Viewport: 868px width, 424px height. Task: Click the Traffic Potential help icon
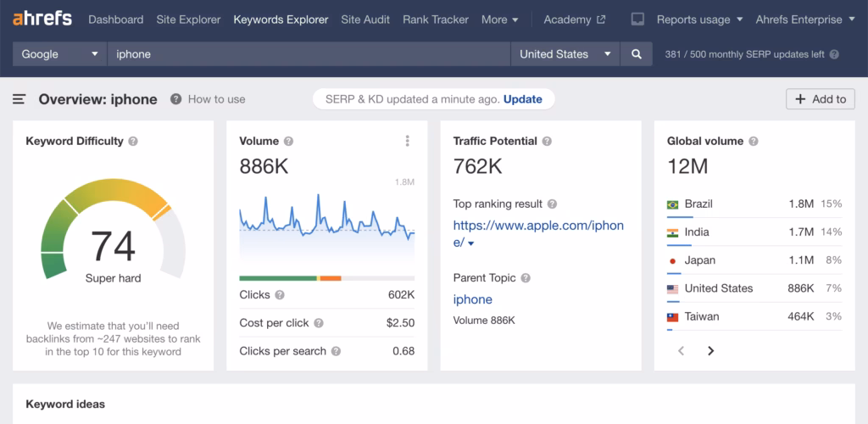547,142
